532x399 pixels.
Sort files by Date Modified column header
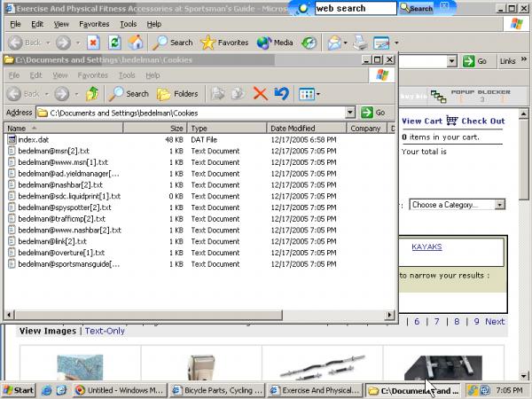(307, 129)
